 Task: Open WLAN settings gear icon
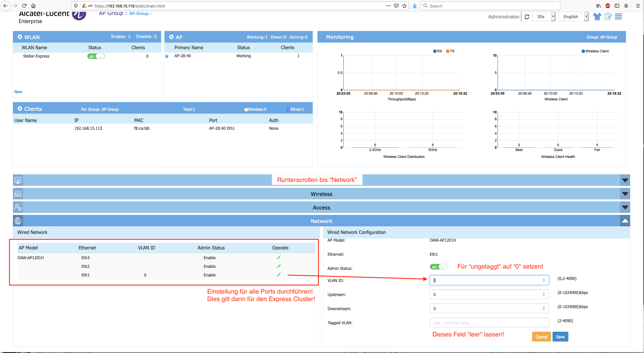coord(20,37)
